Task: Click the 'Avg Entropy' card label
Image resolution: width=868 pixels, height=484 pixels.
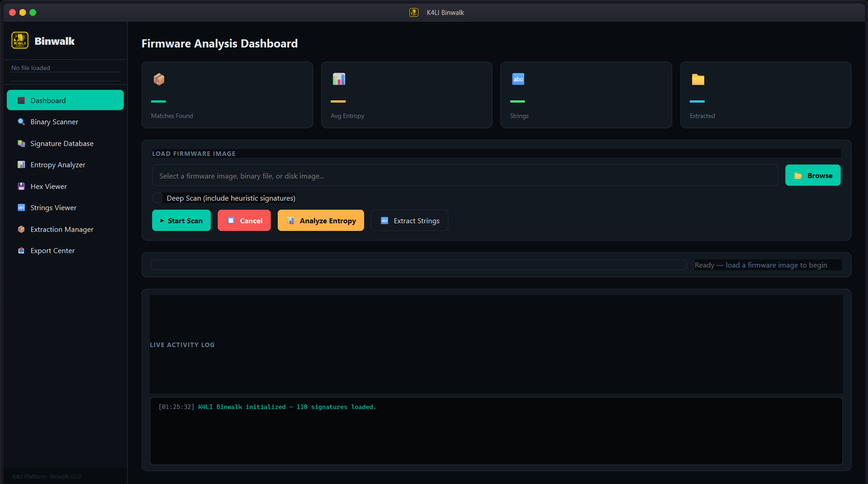Action: (347, 116)
